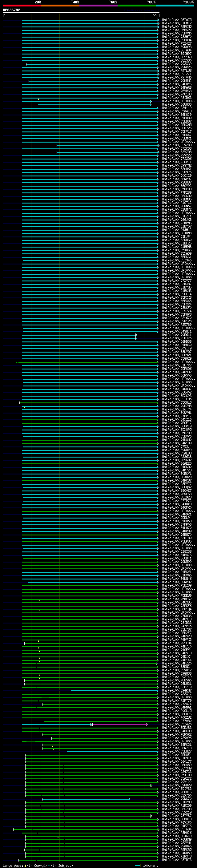Click the green ~80% legend segment
Image resolution: width=197 pixels, height=868 pixels.
point(137,6)
